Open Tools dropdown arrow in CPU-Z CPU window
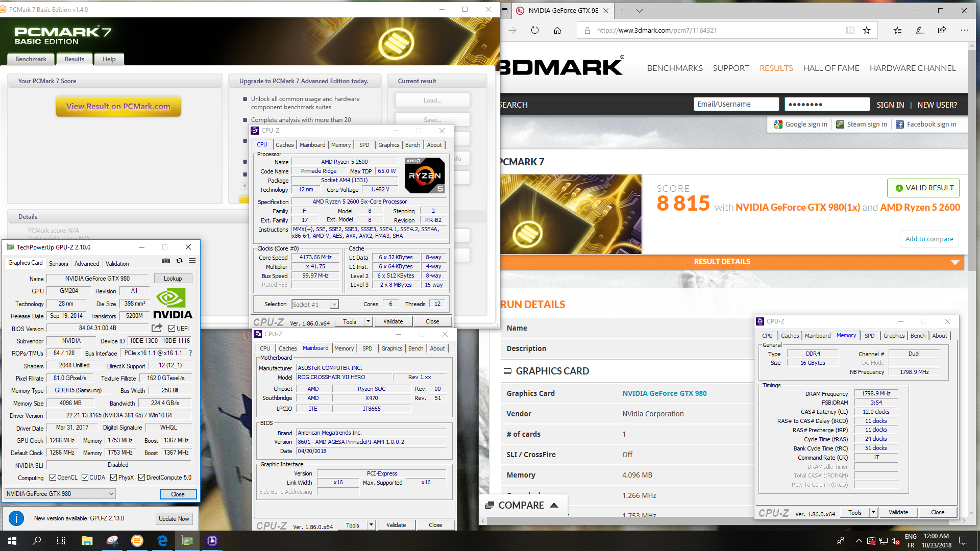The width and height of the screenshot is (980, 551). click(368, 321)
